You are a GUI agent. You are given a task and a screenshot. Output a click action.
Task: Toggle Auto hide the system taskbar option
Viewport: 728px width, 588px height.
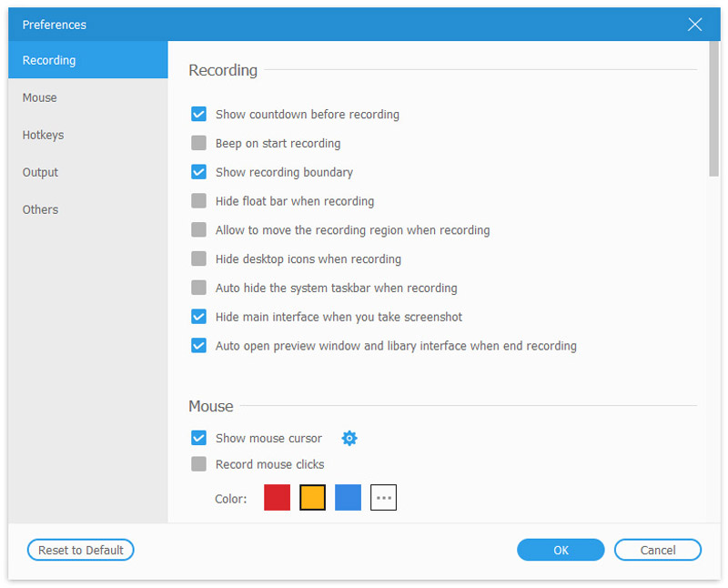pos(198,289)
